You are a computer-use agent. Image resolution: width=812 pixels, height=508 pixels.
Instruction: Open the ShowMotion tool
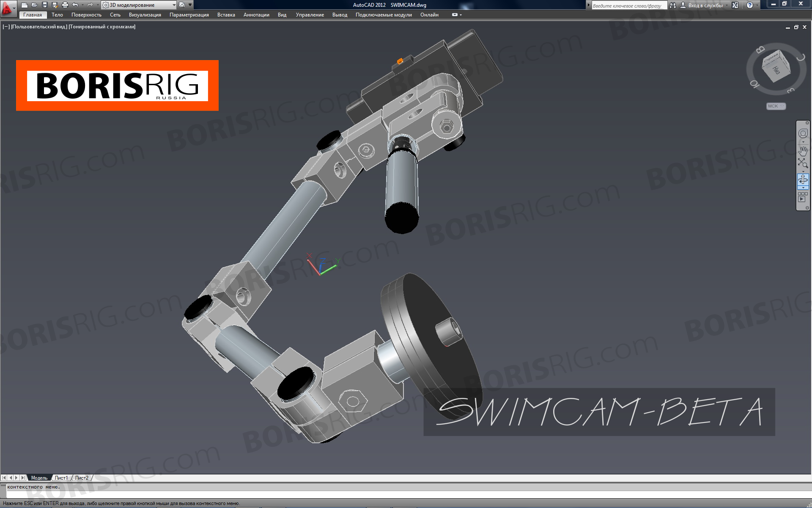pyautogui.click(x=803, y=197)
